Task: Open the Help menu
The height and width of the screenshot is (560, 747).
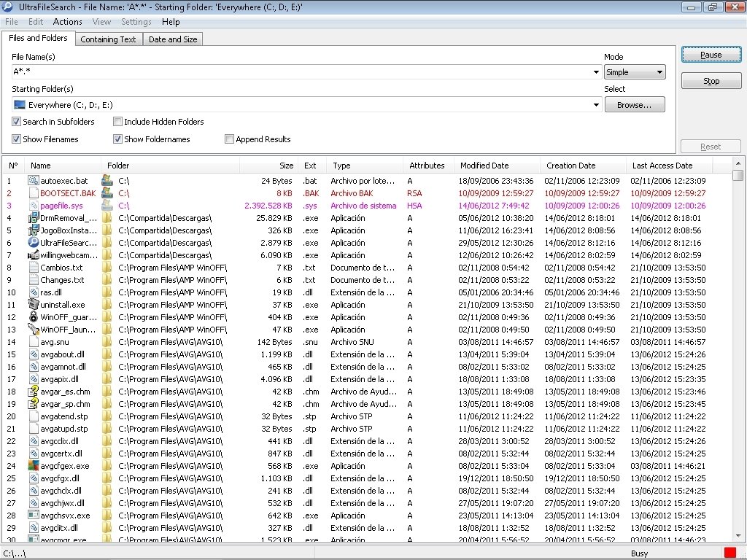Action: 171,21
